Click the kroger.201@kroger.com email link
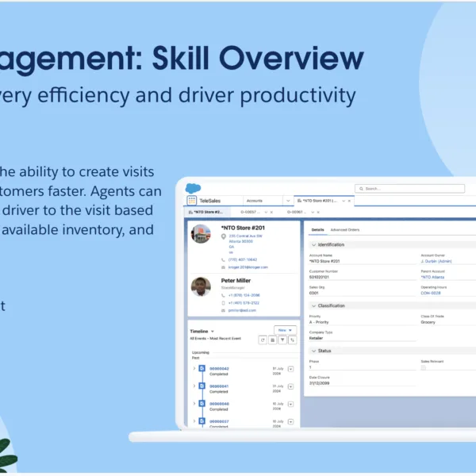This screenshot has width=476, height=476. tap(248, 267)
